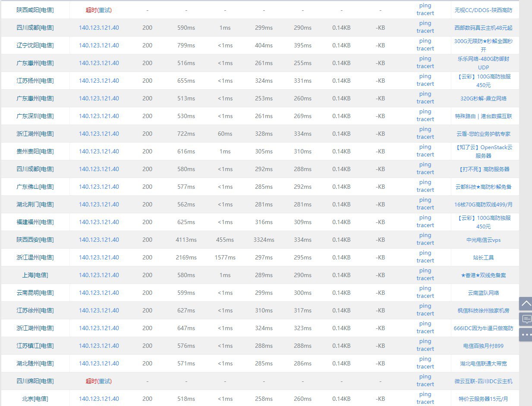Click tracert in the 辽宁沈阳 row
This screenshot has height=406, width=532.
(425, 49)
